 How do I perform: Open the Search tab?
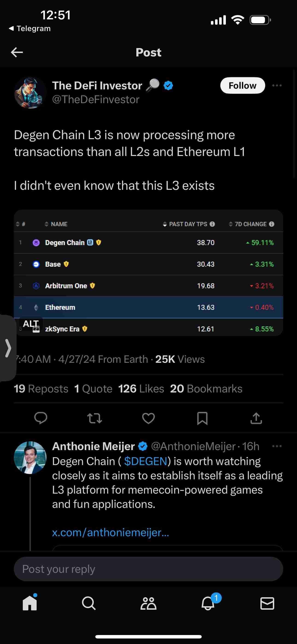(89, 603)
